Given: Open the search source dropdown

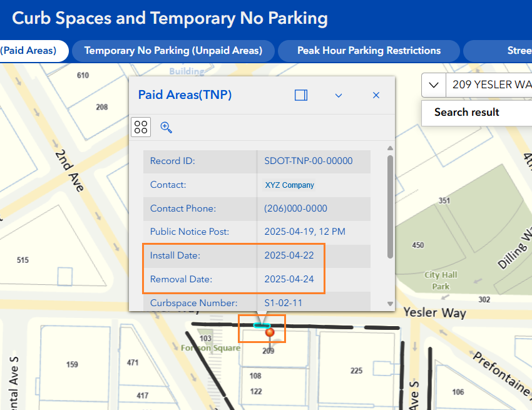Looking at the screenshot, I should point(433,85).
